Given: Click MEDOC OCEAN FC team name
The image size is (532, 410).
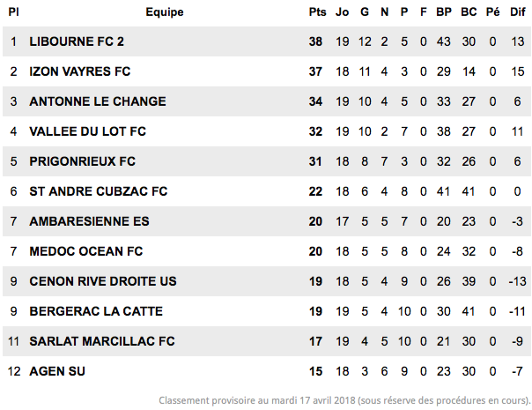Looking at the screenshot, I should pyautogui.click(x=86, y=251).
